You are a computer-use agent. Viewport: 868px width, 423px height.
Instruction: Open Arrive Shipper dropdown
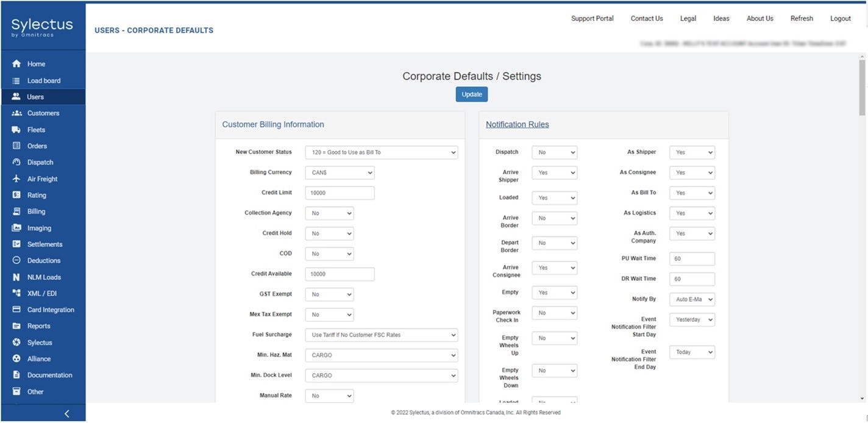pos(555,173)
